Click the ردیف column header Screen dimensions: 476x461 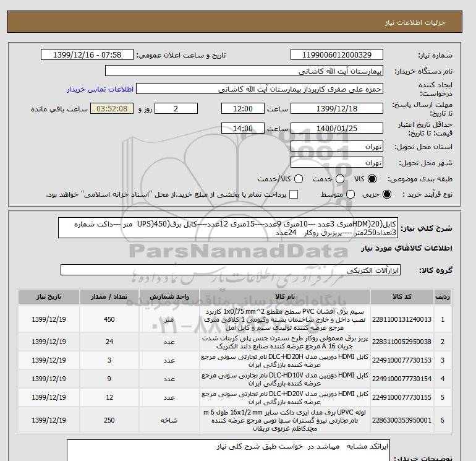(443, 296)
